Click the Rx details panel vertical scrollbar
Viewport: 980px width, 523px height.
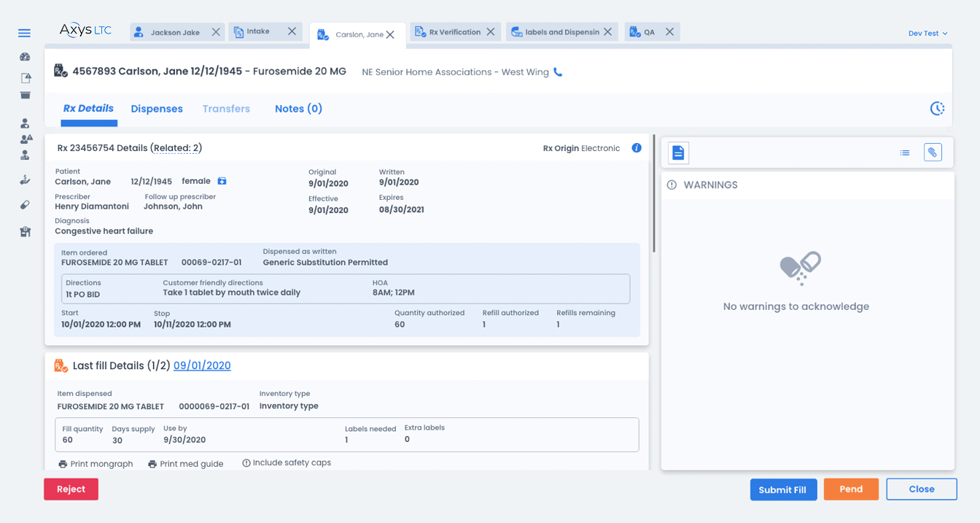coord(654,194)
